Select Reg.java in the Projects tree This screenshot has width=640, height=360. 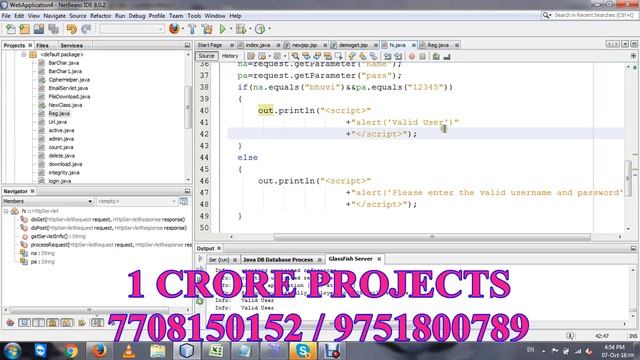59,113
